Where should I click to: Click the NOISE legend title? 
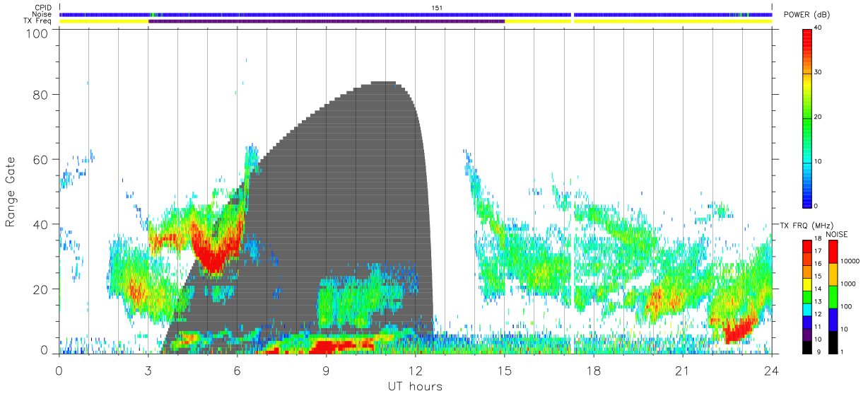click(836, 234)
